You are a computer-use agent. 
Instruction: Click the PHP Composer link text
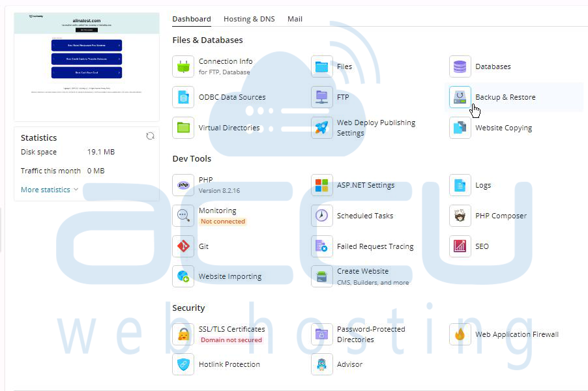[501, 216]
